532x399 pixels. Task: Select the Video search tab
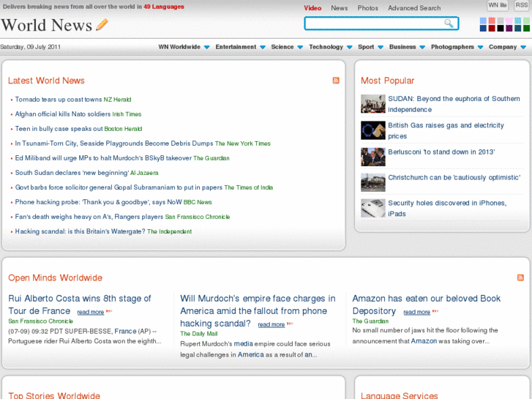click(x=312, y=8)
